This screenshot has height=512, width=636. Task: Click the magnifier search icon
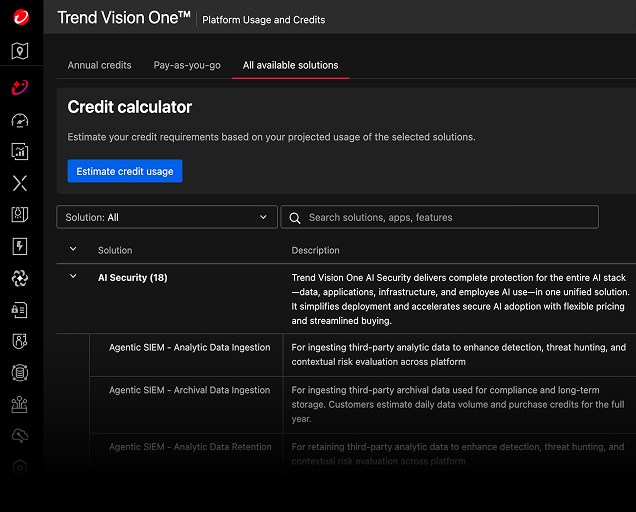pos(295,218)
